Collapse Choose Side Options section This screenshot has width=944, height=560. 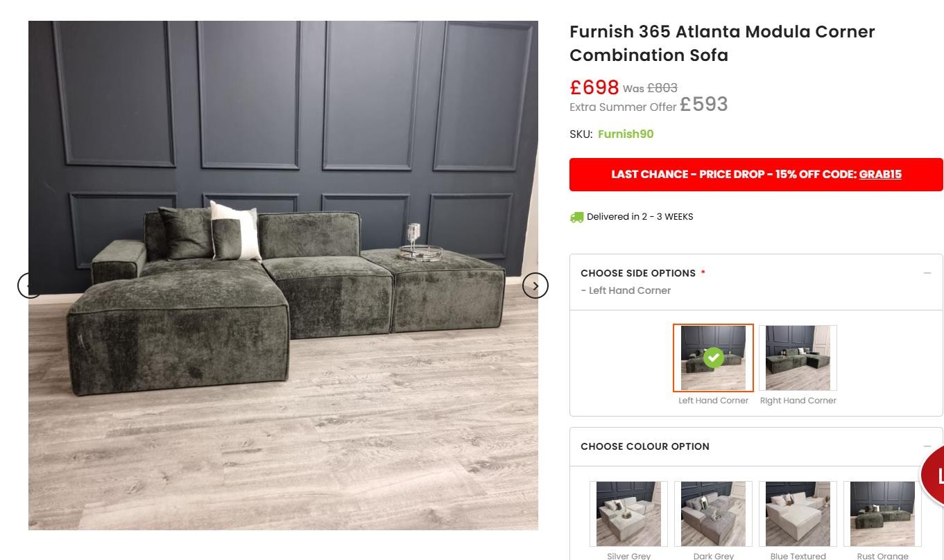click(927, 273)
